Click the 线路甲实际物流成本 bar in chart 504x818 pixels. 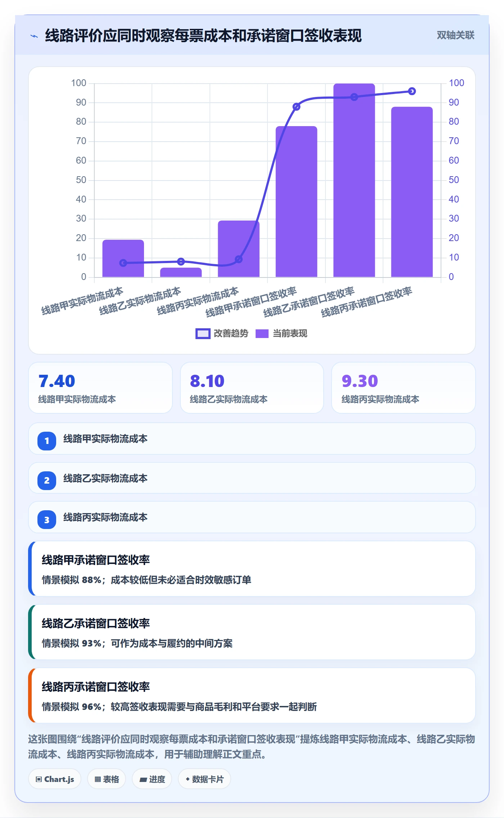pyautogui.click(x=123, y=258)
